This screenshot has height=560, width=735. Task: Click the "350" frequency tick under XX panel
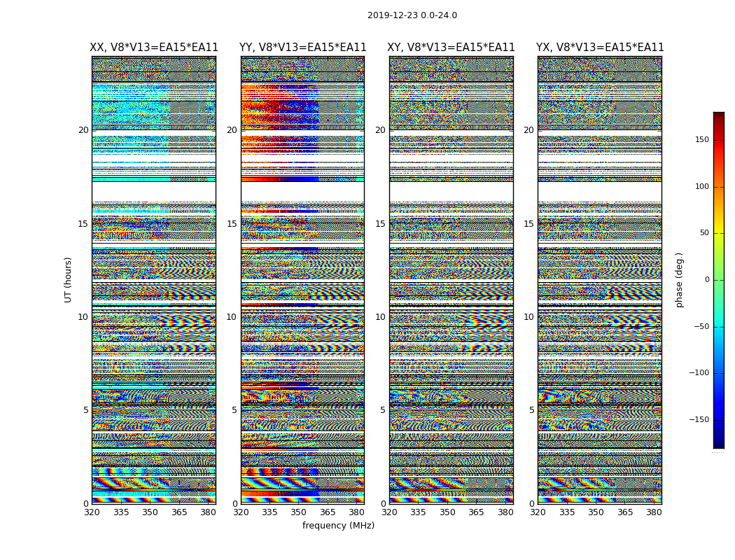tap(150, 512)
